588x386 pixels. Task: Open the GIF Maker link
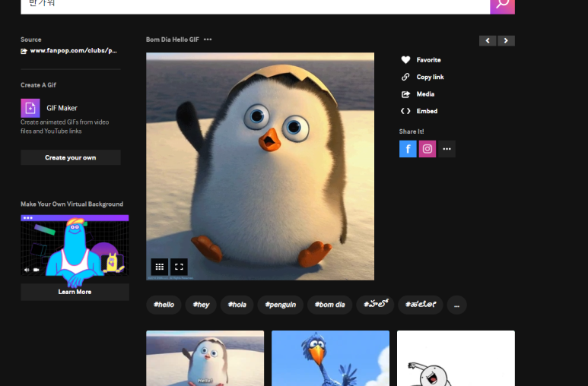click(x=62, y=109)
